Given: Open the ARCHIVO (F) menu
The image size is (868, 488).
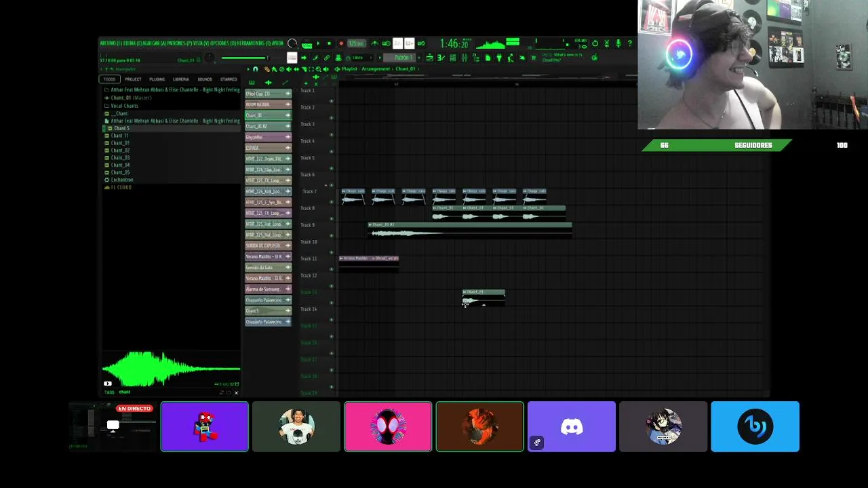Looking at the screenshot, I should pos(112,43).
